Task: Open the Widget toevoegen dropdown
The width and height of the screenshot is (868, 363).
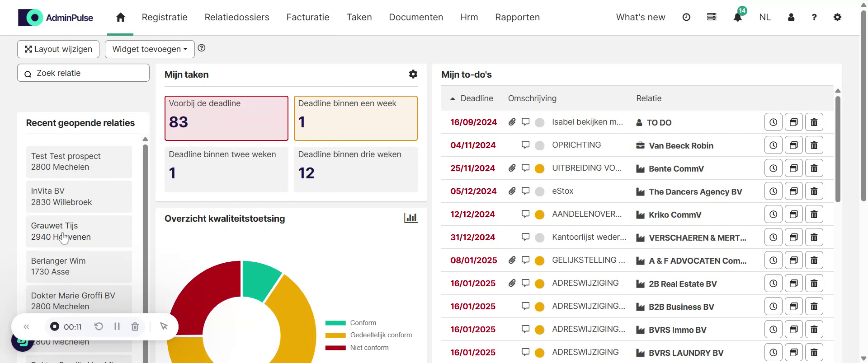Action: pos(150,49)
